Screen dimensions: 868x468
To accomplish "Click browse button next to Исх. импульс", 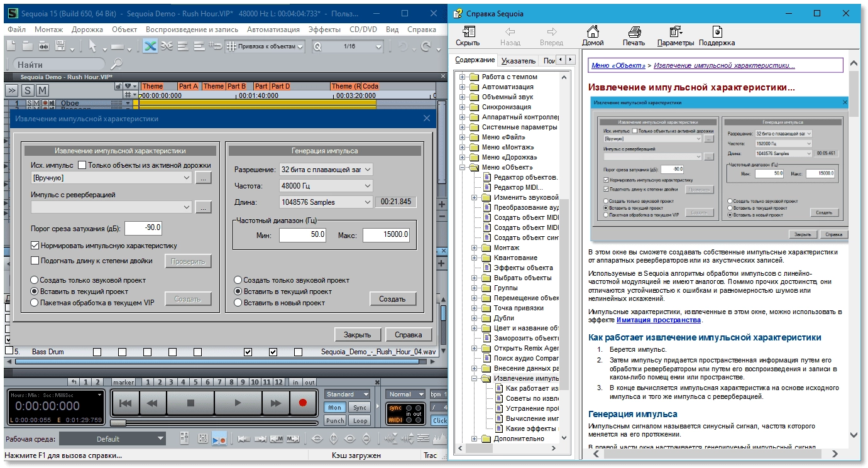I will tap(203, 178).
